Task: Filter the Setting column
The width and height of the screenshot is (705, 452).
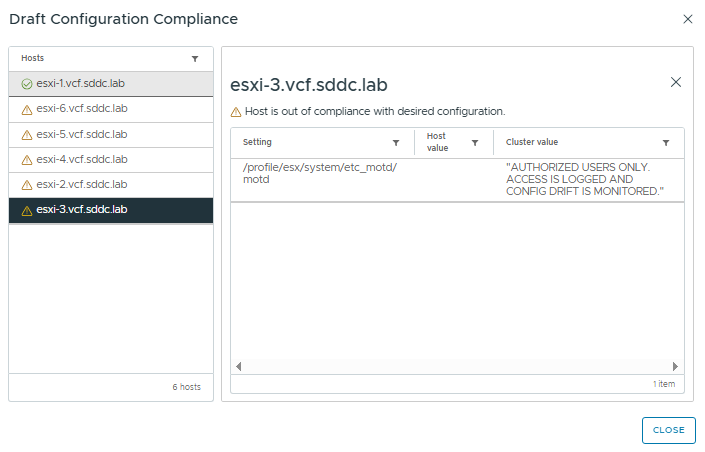Action: pos(396,143)
